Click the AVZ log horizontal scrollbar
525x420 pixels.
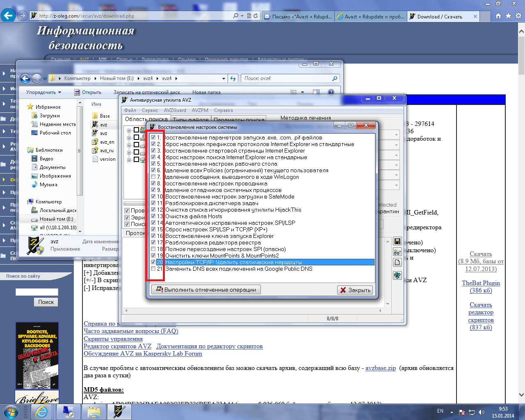(x=252, y=310)
